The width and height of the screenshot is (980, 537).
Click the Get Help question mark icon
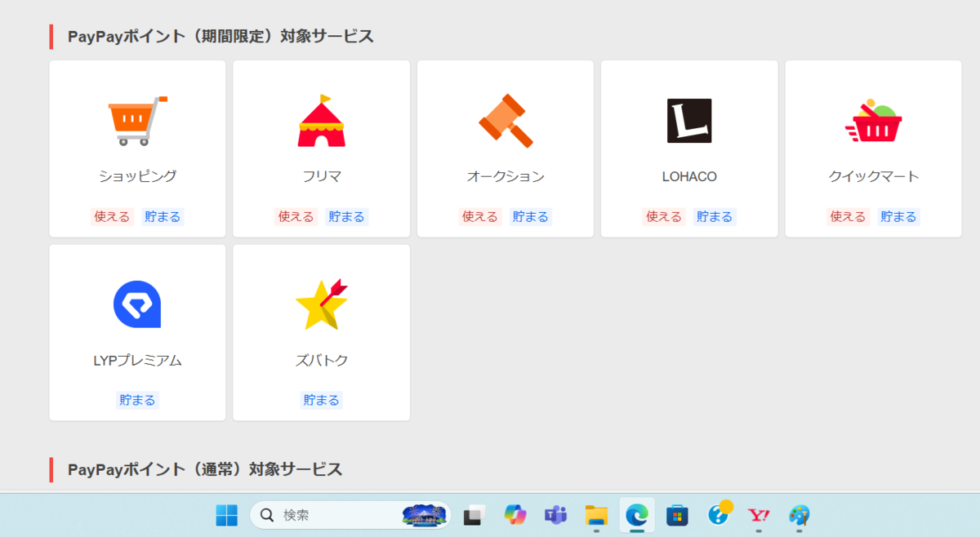point(719,514)
